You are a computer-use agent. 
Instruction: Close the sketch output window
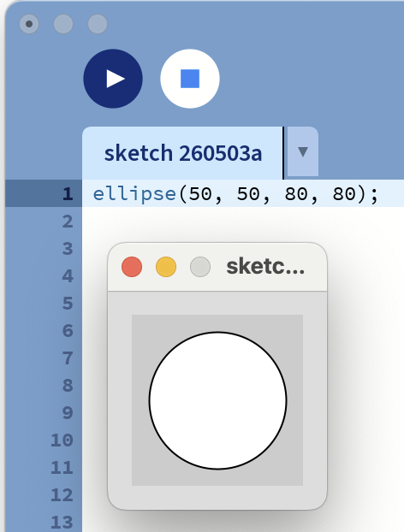[x=132, y=267]
